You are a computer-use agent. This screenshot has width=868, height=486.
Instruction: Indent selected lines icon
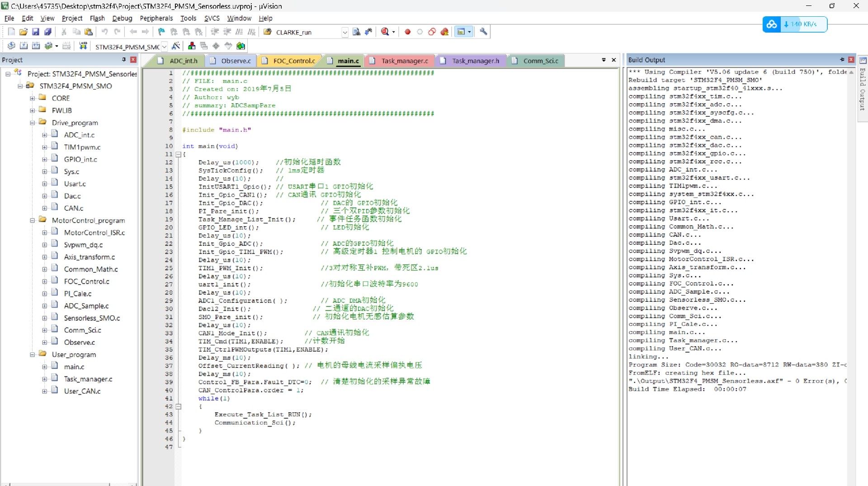[x=215, y=32]
